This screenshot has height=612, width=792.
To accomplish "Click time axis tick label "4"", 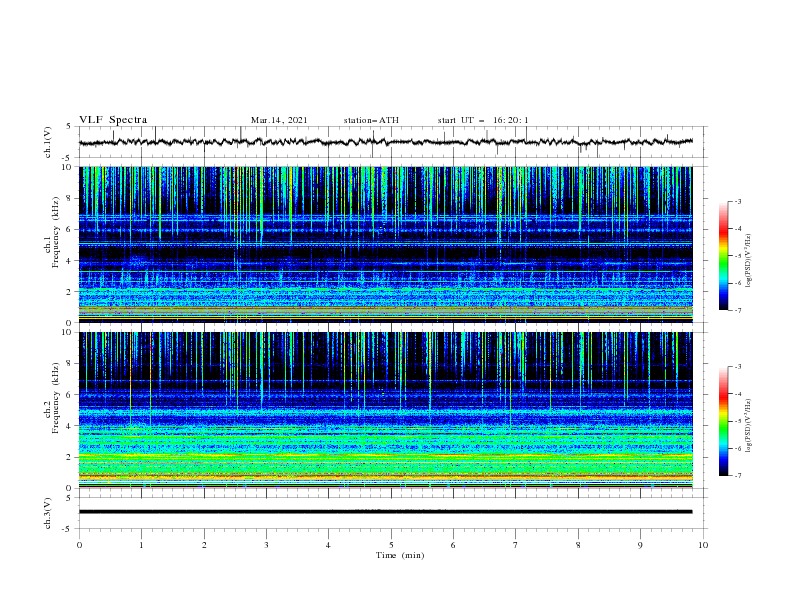I will click(x=328, y=545).
